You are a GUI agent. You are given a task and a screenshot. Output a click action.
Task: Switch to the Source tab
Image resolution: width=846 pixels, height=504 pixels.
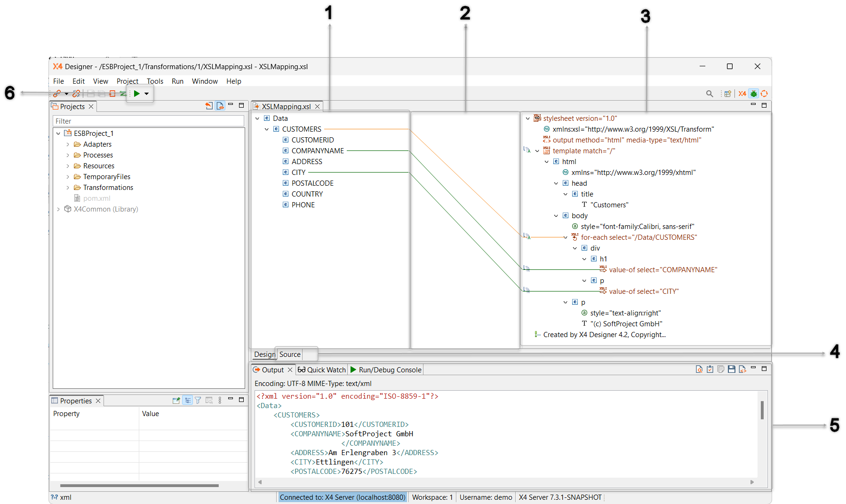(290, 354)
